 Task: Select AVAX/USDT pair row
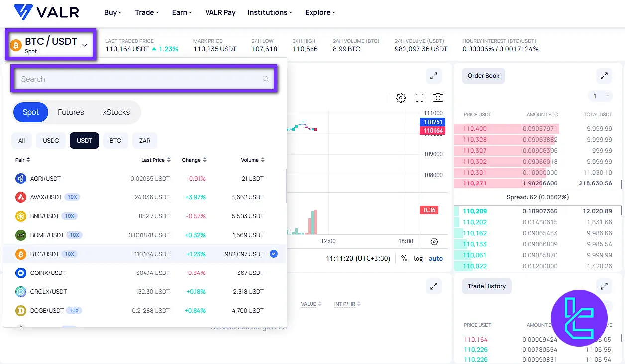point(145,197)
